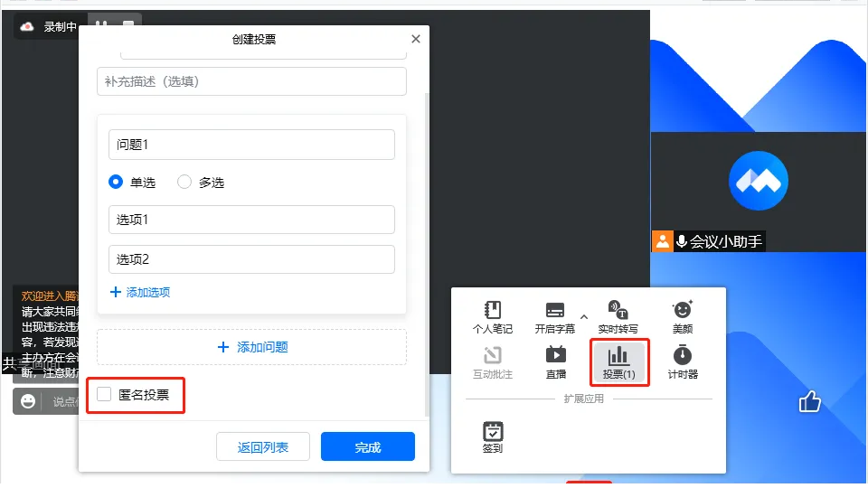Screen dimensions: 868x488
Task: Click the thumbs-up reaction icon
Action: point(809,402)
